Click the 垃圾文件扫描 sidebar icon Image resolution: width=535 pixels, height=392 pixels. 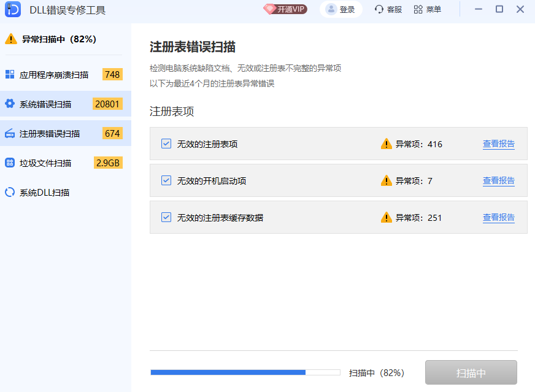(10, 163)
